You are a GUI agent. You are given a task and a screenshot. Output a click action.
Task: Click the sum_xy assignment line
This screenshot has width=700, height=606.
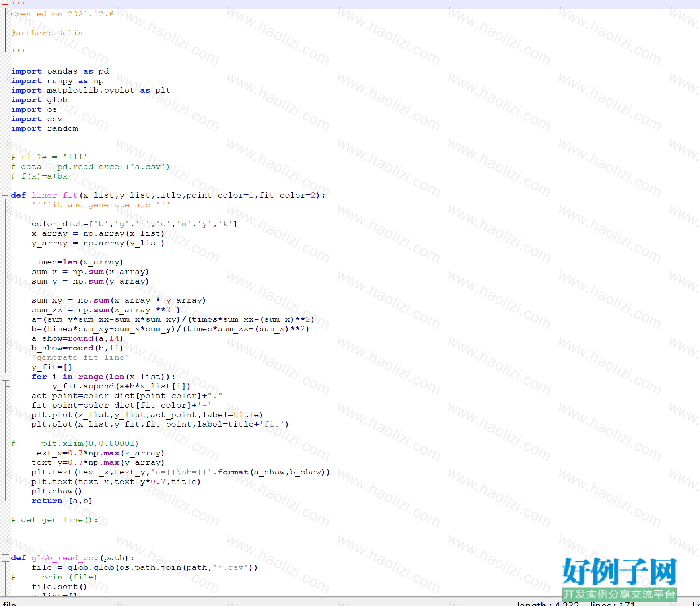[119, 300]
